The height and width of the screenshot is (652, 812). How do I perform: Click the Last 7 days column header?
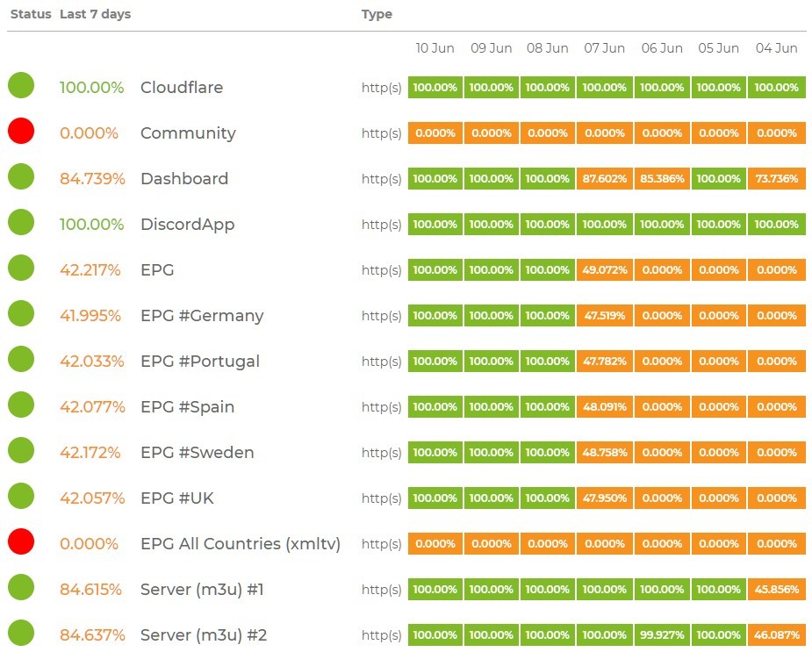[95, 14]
